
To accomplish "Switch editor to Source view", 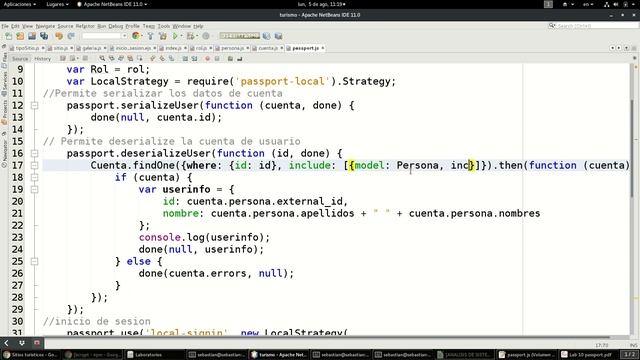I will pyautogui.click(x=20, y=59).
